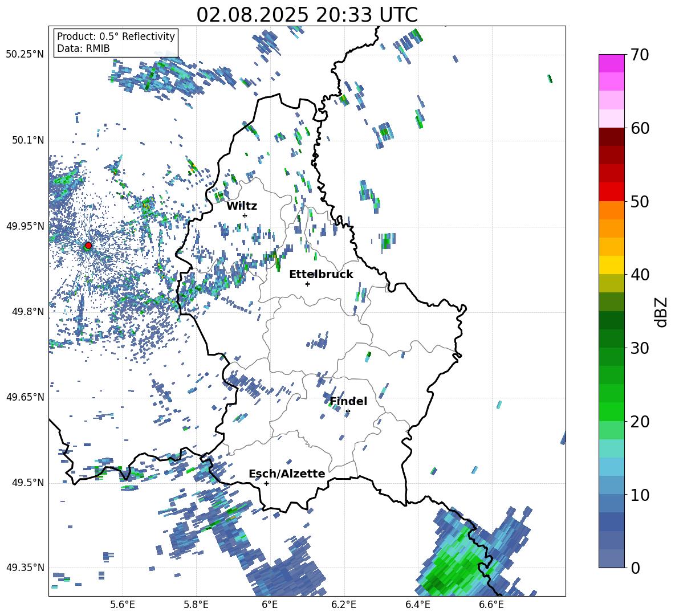Click the dark green colorbar segment near 30
This screenshot has width=675, height=616.
(x=612, y=338)
